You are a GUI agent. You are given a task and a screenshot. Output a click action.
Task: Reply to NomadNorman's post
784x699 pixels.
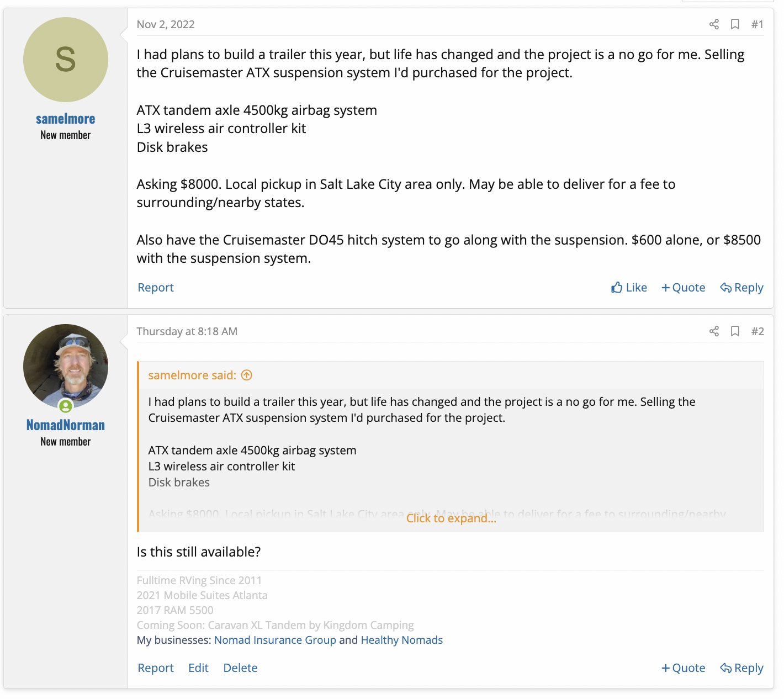click(741, 668)
